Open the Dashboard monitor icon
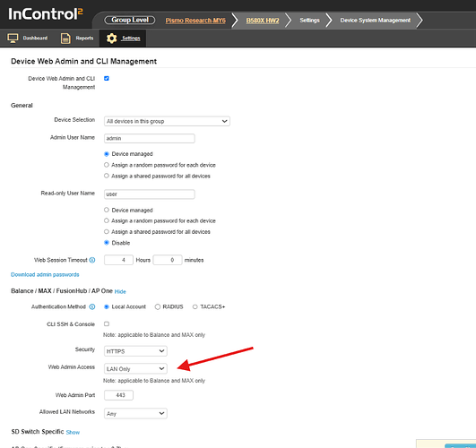The width and height of the screenshot is (476, 448). [x=13, y=39]
